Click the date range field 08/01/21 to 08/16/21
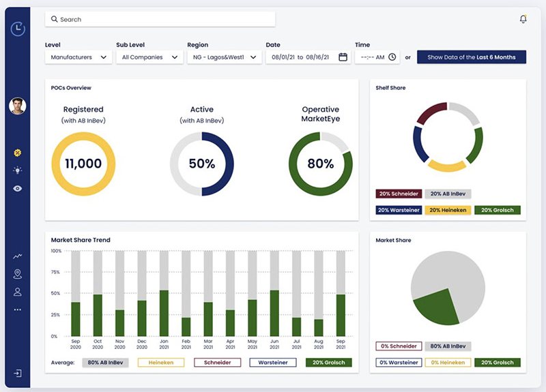546x392 pixels. point(308,57)
